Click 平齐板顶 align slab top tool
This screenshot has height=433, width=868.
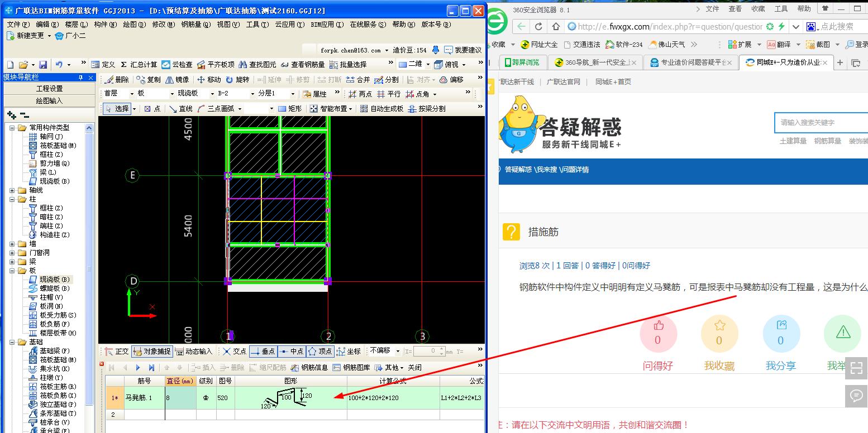tap(216, 65)
